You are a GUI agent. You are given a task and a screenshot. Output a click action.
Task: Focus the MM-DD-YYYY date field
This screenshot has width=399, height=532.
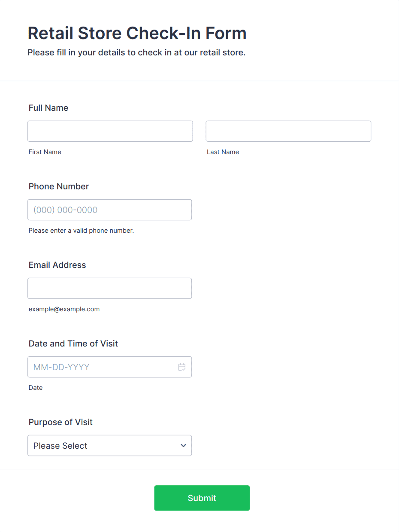(x=101, y=367)
